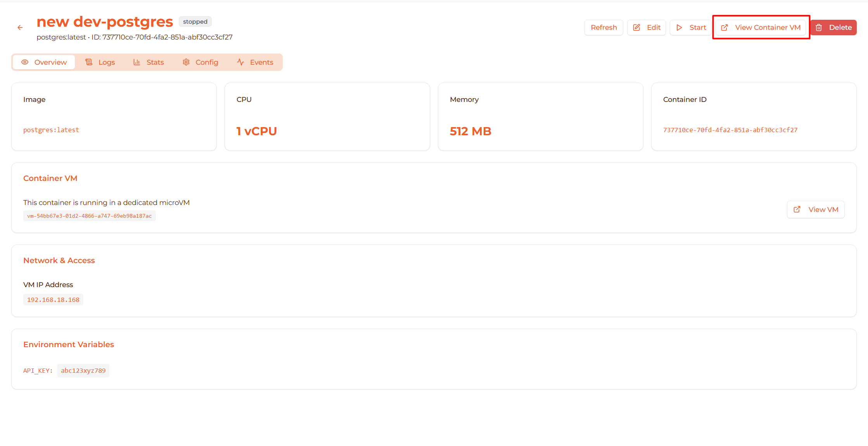This screenshot has width=868, height=446.
Task: Select the vm-54bb67e3 microVM identifier chip
Action: 89,215
